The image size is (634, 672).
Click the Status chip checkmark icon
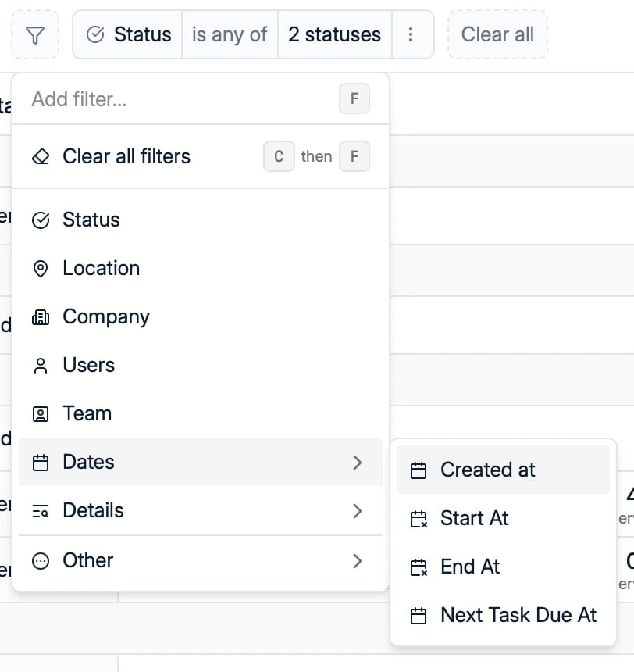[x=95, y=34]
